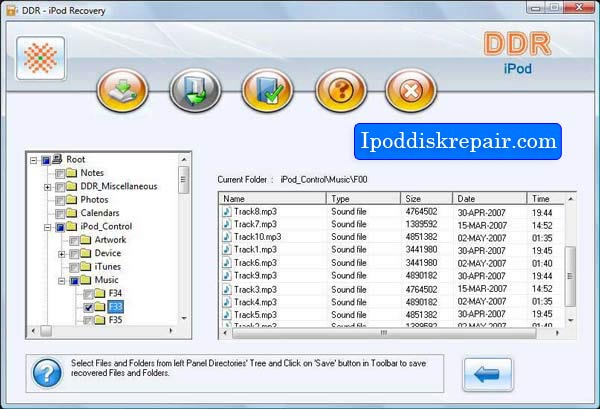The height and width of the screenshot is (409, 600).
Task: Click the gray book load toolbar button
Action: point(195,91)
